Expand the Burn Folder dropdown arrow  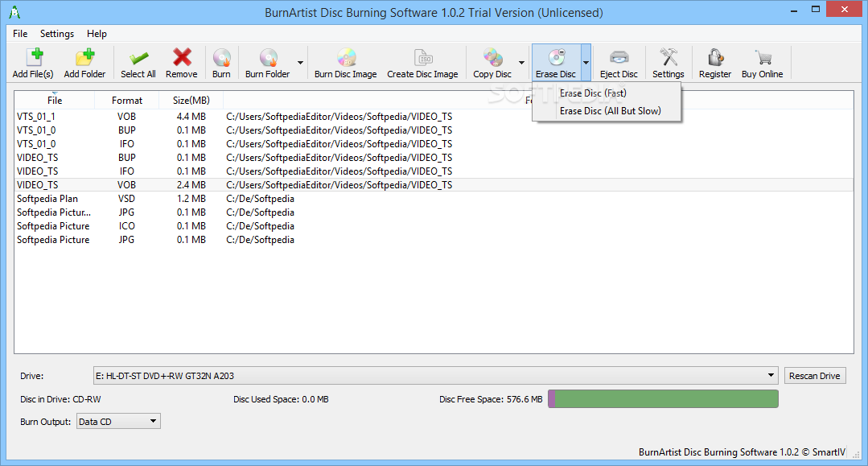[300, 63]
